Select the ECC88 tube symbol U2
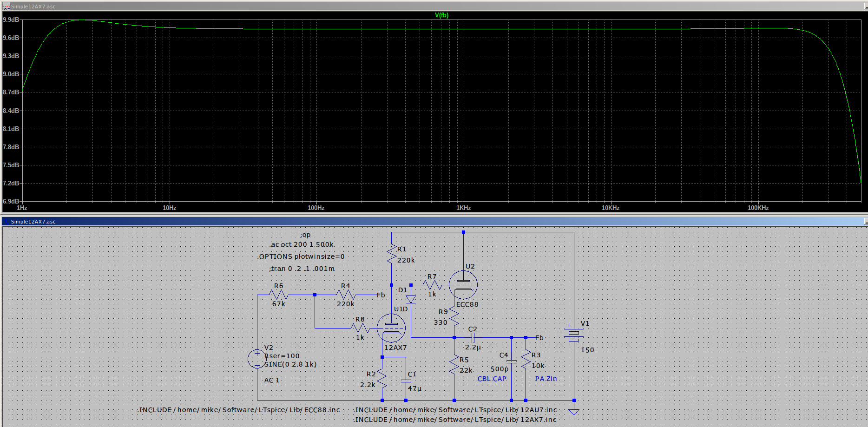Screen dimensions: 868x427 463,284
